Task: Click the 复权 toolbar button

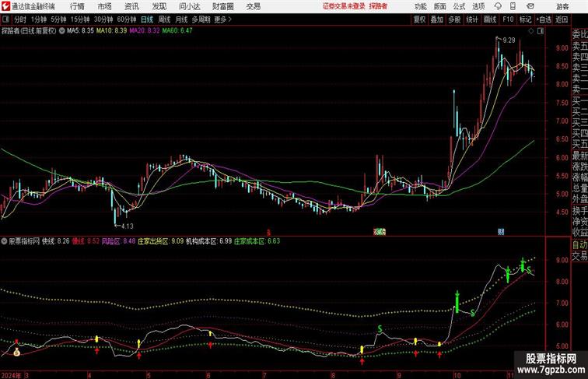Action: coord(420,19)
